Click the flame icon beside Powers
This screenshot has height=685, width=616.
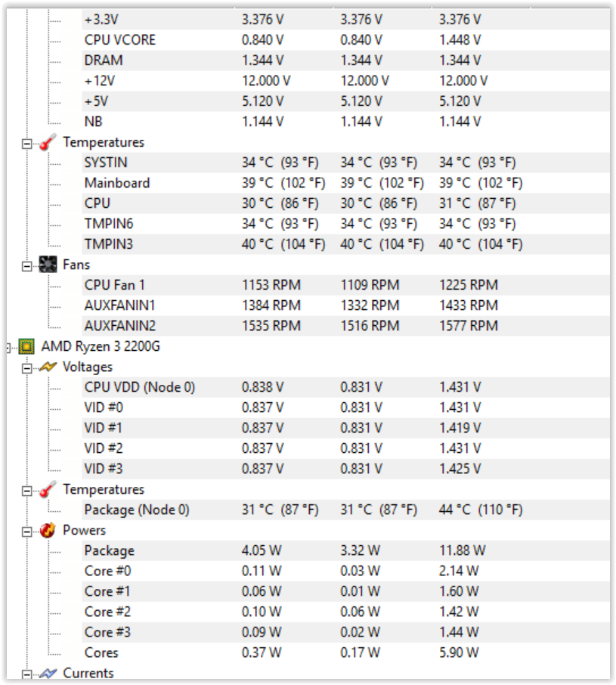pos(48,530)
